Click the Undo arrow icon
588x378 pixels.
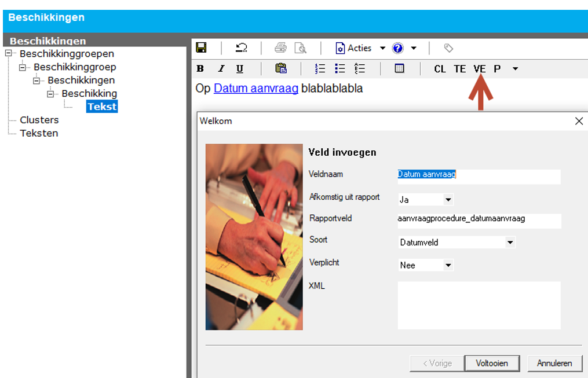tap(242, 48)
